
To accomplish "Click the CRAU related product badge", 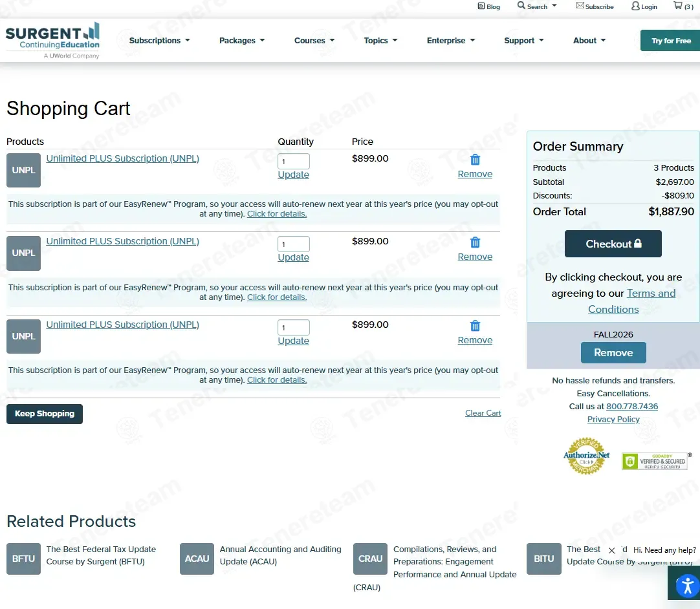I will coord(370,559).
